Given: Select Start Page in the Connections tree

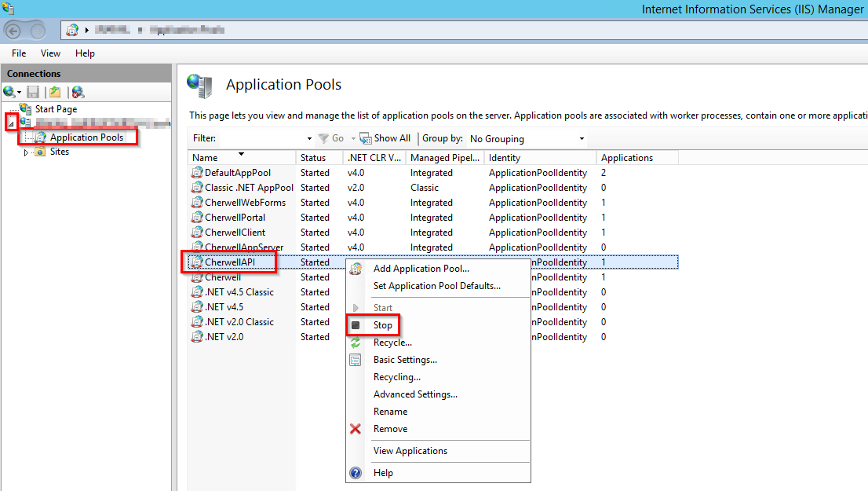Looking at the screenshot, I should (x=56, y=108).
